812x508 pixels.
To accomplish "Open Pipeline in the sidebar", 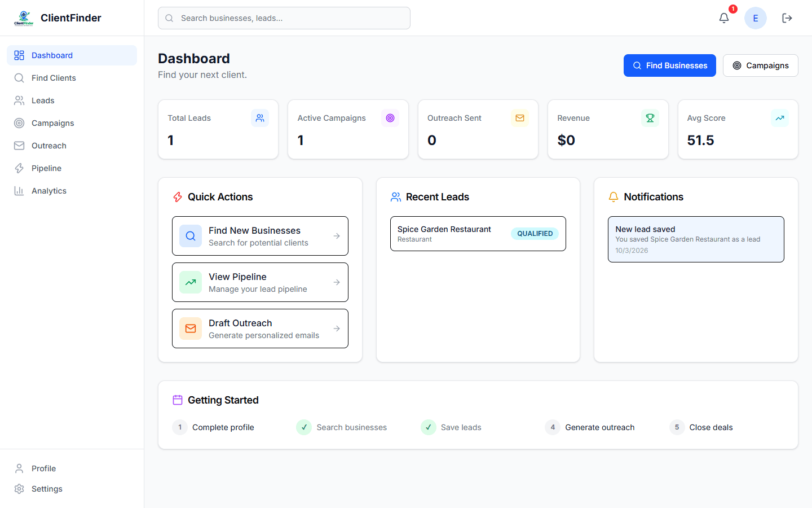I will click(72, 168).
